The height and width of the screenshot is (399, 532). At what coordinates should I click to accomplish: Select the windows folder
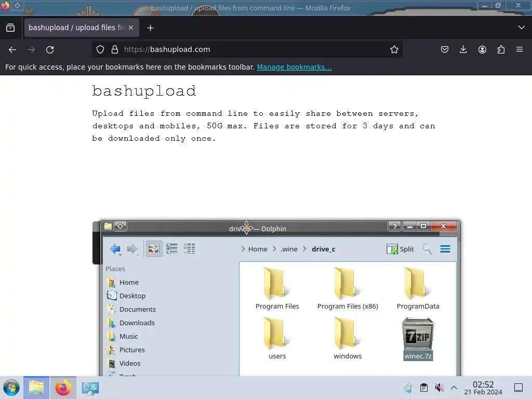348,338
